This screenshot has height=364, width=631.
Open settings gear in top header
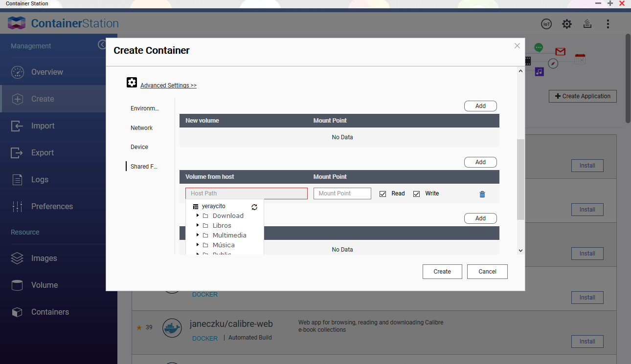(567, 24)
